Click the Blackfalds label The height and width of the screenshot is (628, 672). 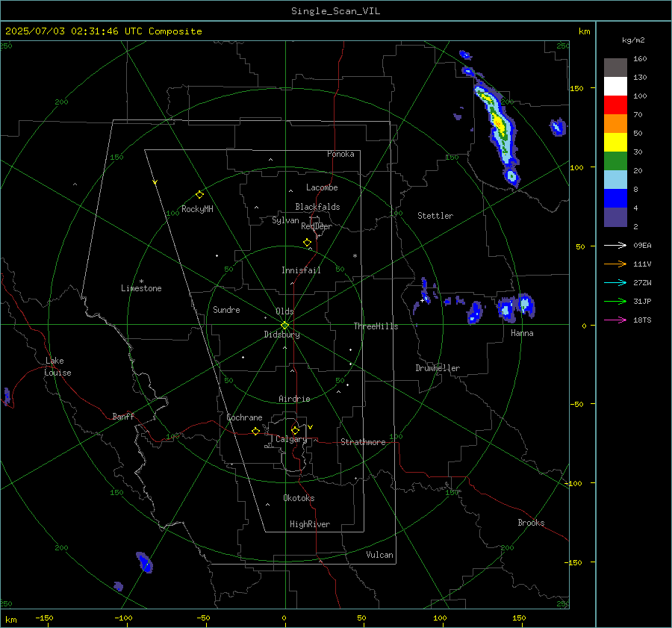(x=317, y=207)
